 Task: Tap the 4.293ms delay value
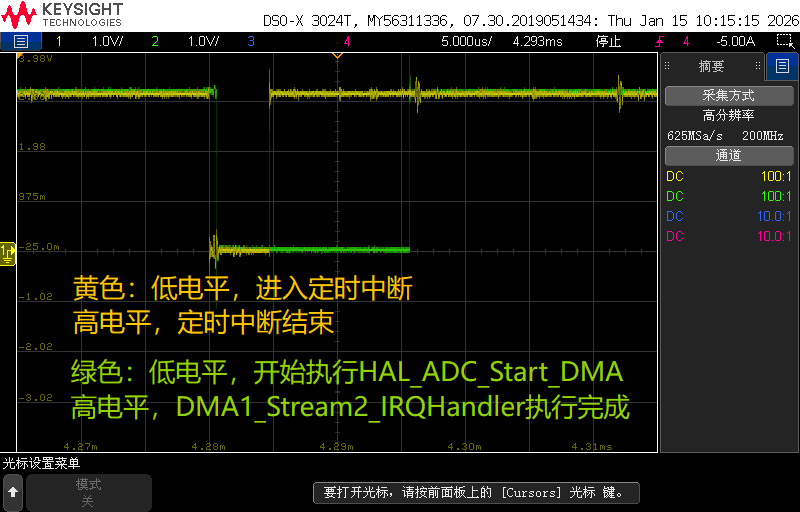click(x=537, y=41)
